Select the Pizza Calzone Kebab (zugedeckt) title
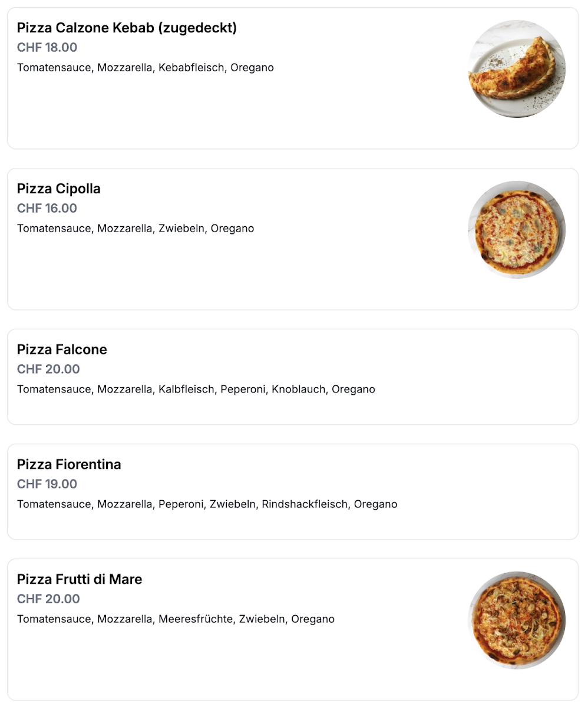 pyautogui.click(x=127, y=28)
